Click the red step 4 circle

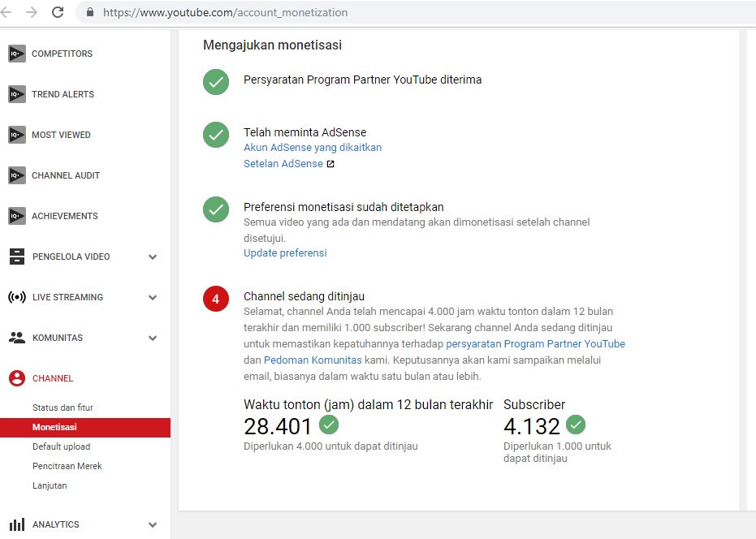pos(216,299)
